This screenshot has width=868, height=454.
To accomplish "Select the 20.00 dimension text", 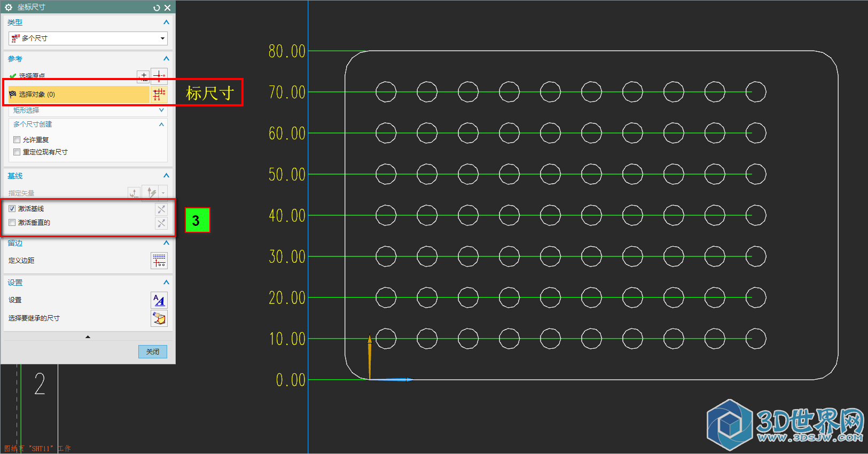I will [x=287, y=298].
